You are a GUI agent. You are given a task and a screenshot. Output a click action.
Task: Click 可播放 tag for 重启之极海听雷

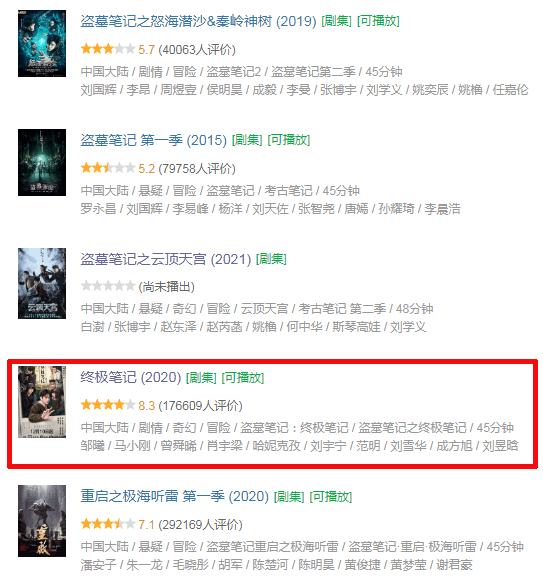pyautogui.click(x=330, y=496)
